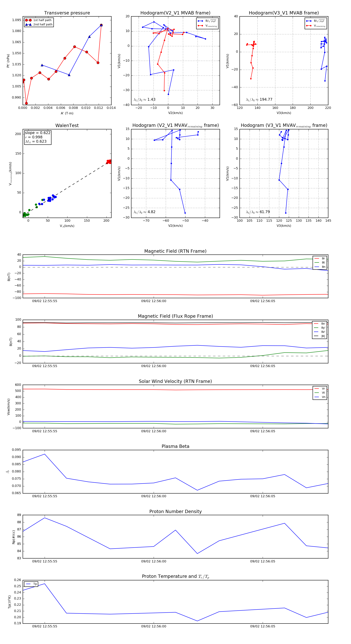Click the "Bn" legend entry
The image size is (351, 644).
click(320, 267)
